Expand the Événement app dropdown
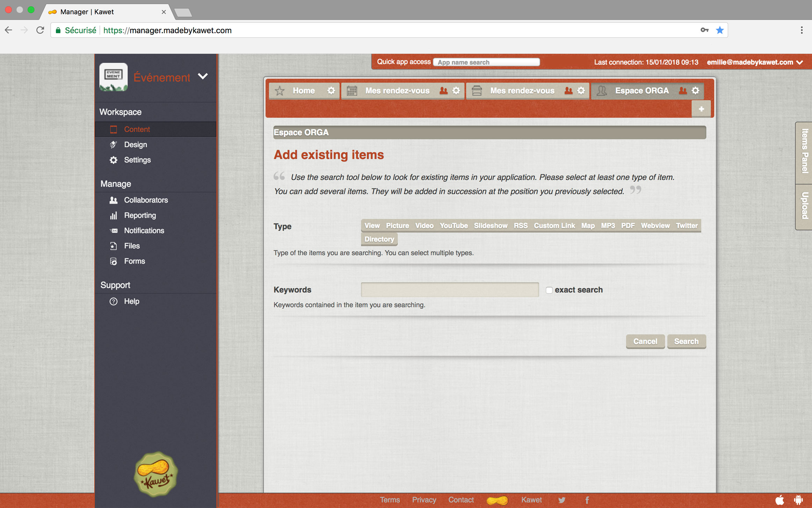 (203, 76)
